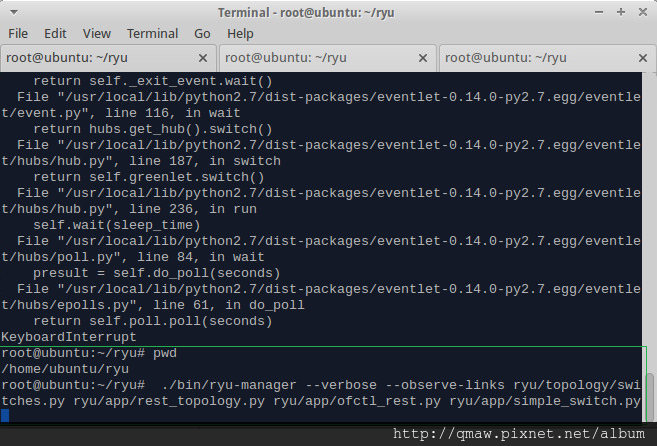
Task: Open the Edit menu
Action: (55, 33)
